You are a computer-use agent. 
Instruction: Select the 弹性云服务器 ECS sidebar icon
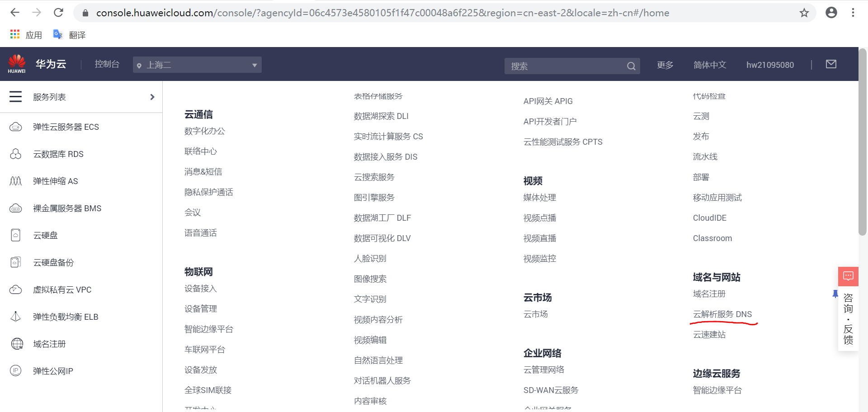pyautogui.click(x=16, y=127)
